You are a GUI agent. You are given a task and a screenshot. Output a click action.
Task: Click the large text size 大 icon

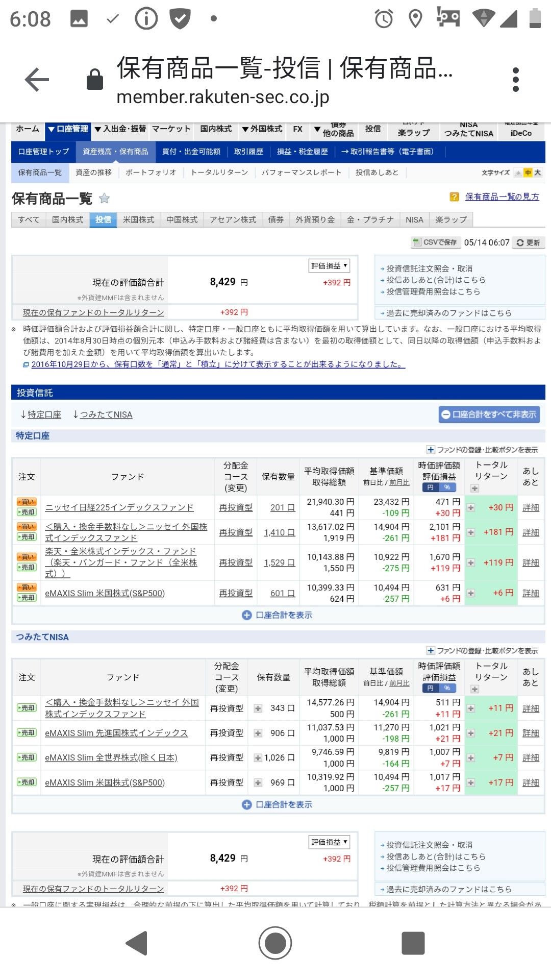[x=537, y=173]
